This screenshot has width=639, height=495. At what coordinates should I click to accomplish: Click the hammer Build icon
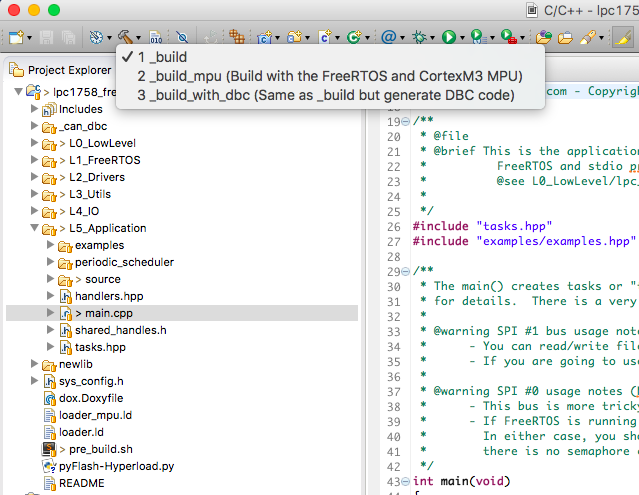coord(125,37)
